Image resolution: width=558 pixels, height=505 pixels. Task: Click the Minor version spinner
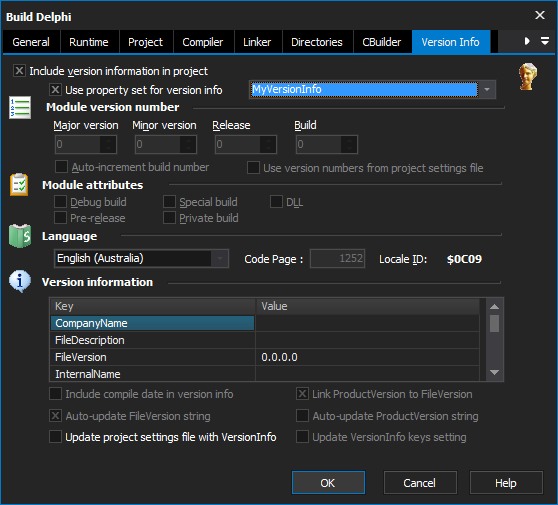(x=188, y=144)
